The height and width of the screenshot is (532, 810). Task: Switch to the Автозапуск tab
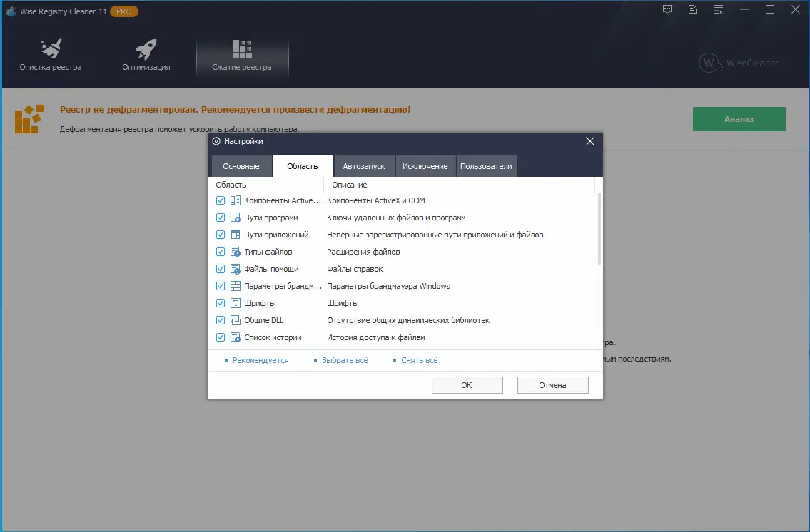point(364,166)
